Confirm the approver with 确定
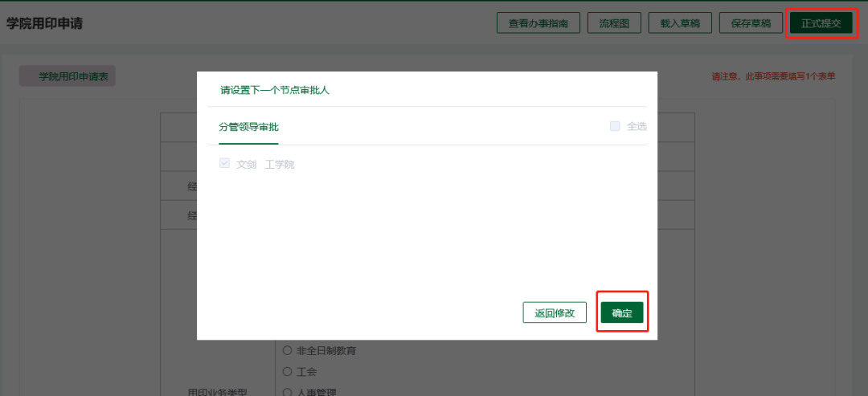868x396 pixels. click(x=621, y=312)
